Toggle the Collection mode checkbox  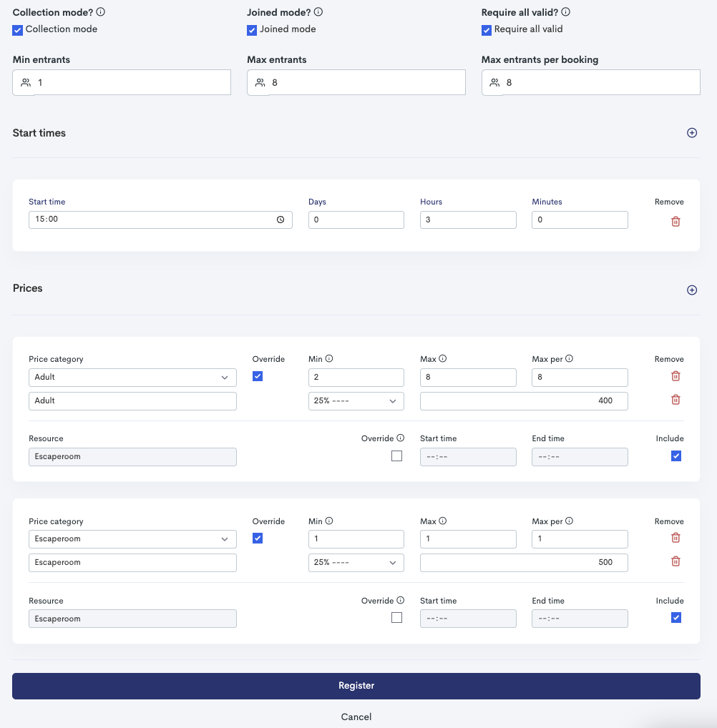(x=18, y=30)
